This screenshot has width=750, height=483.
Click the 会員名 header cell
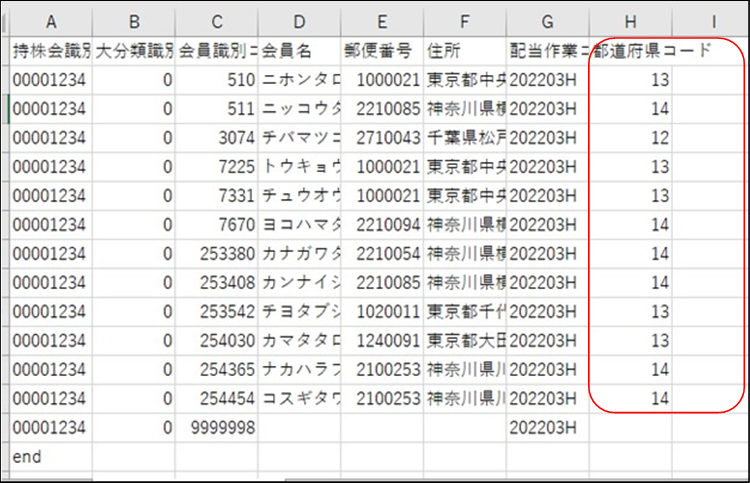(x=299, y=51)
